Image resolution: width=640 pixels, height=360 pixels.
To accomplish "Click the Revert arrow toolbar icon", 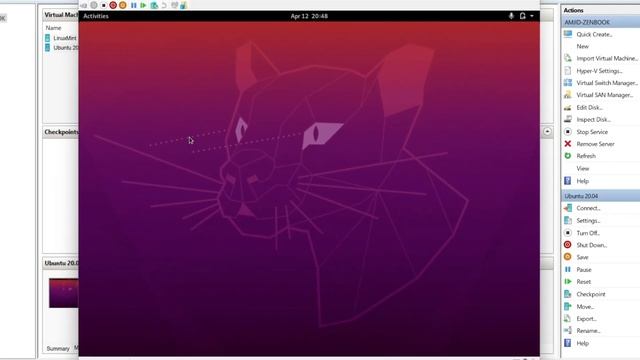I will pos(164,5).
